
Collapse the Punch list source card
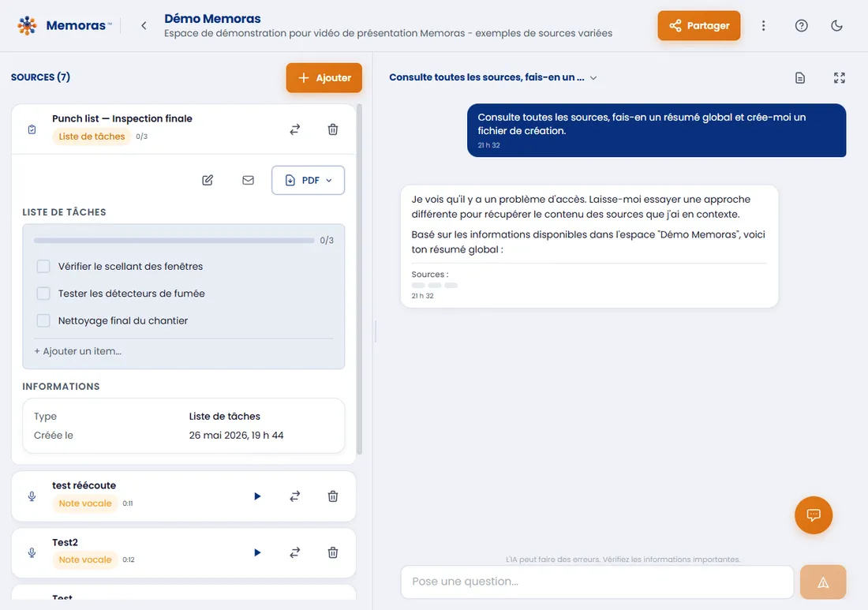click(x=183, y=129)
